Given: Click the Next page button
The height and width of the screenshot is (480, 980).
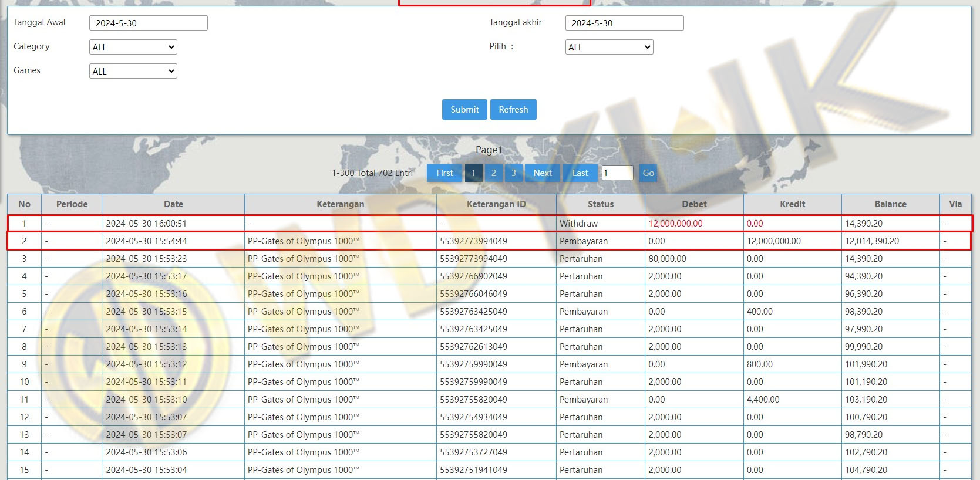Looking at the screenshot, I should tap(543, 173).
